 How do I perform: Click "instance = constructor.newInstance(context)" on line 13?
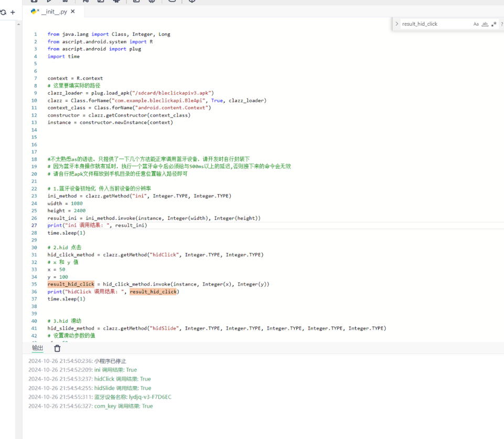click(110, 122)
